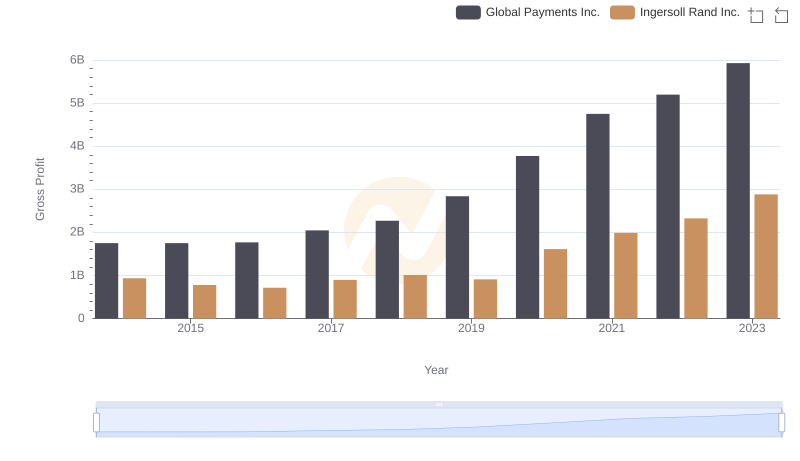This screenshot has height=461, width=800.
Task: Click the data zoom top grip bar
Action: (x=439, y=404)
